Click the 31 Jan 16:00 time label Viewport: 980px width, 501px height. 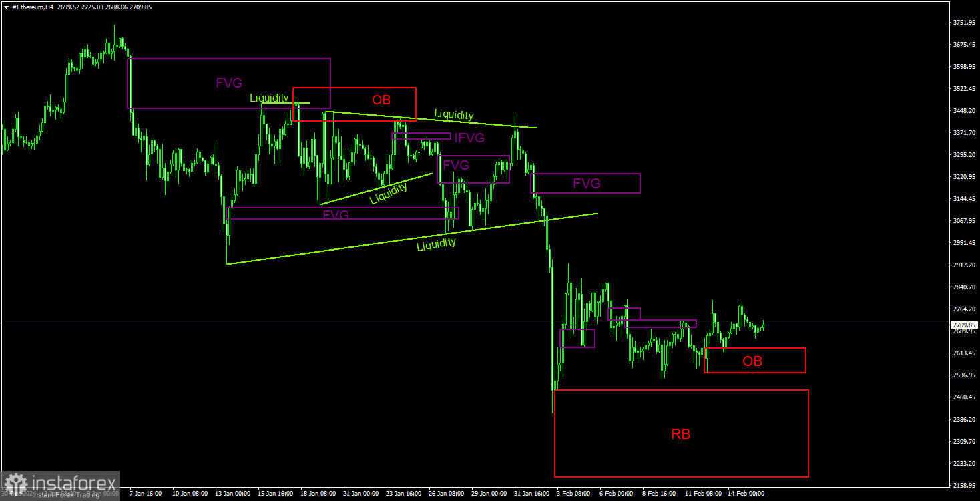pyautogui.click(x=532, y=494)
